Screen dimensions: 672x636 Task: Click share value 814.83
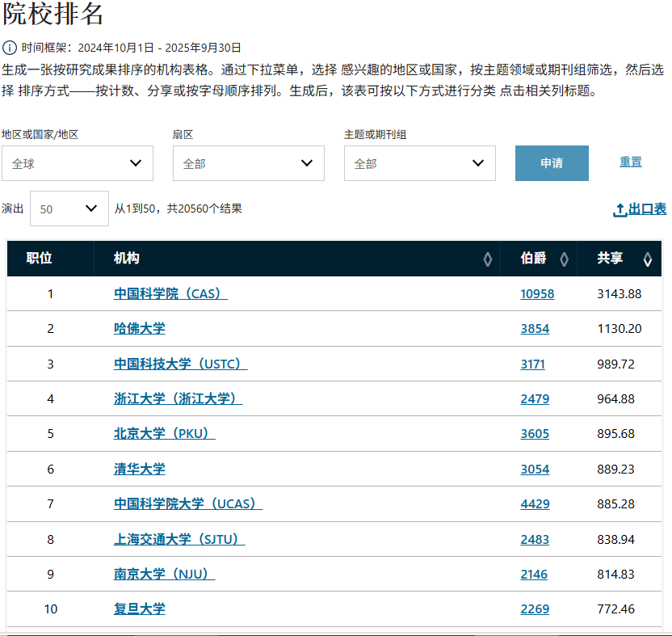click(615, 575)
